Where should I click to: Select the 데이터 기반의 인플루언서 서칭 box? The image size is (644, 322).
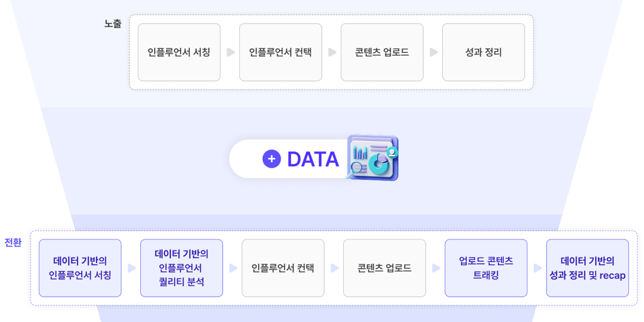point(80,268)
